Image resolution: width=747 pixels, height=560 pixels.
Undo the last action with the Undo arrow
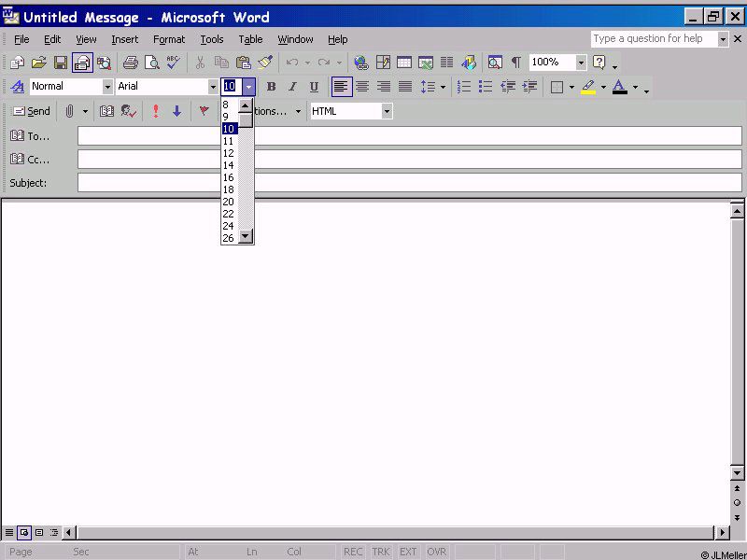[x=292, y=63]
